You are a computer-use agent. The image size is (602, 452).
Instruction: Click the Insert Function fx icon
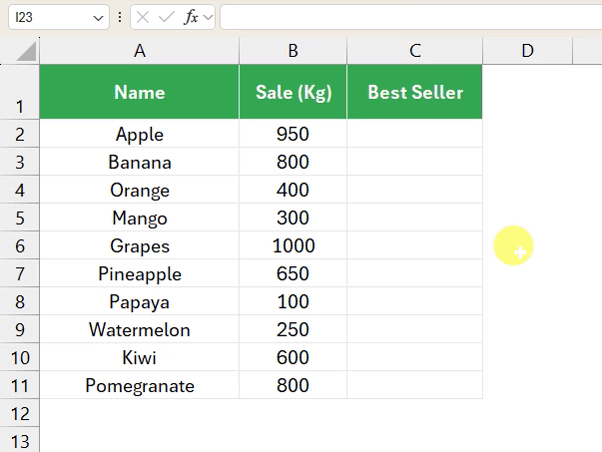coord(191,17)
